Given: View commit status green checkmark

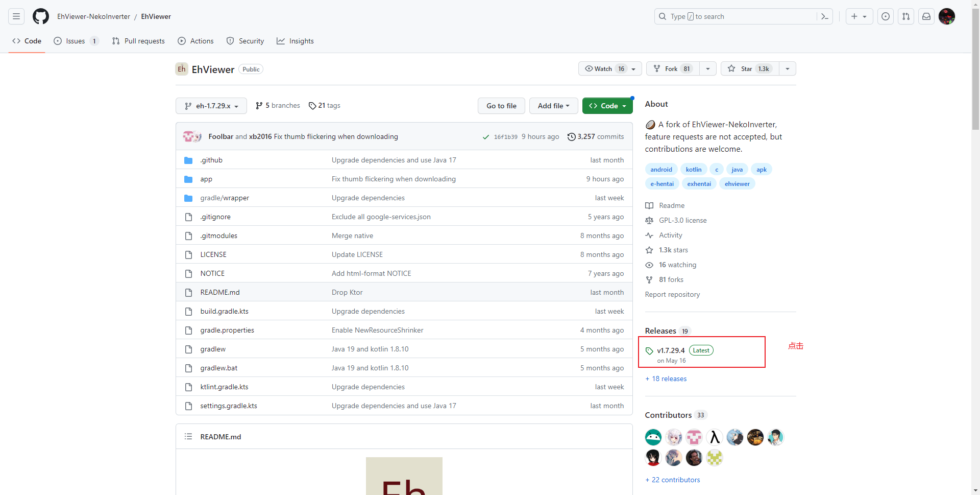Looking at the screenshot, I should 486,137.
